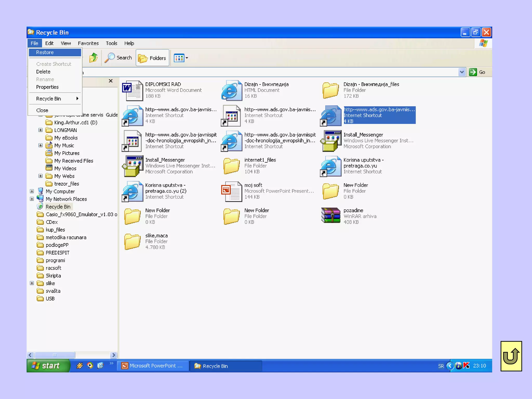This screenshot has height=399, width=532.
Task: Expand the LONGMAN folder node
Action: [41, 130]
